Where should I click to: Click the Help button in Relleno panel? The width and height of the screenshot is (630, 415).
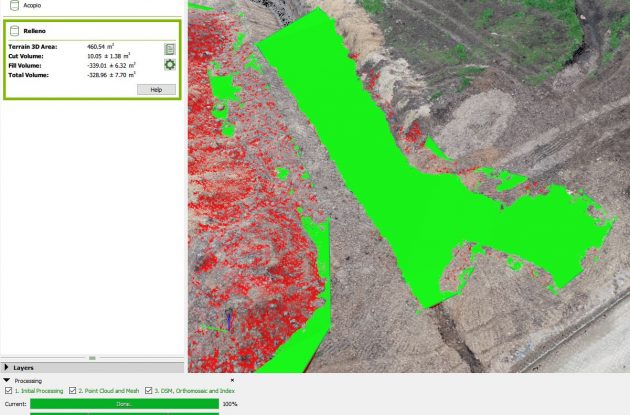[156, 89]
